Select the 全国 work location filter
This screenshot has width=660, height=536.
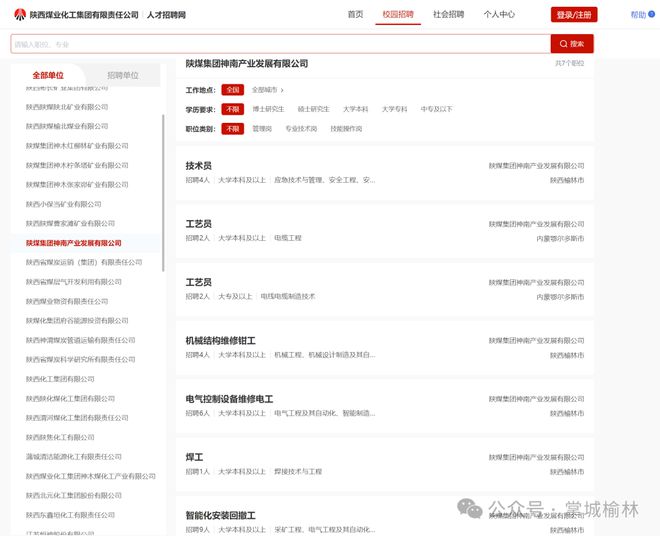pos(233,90)
